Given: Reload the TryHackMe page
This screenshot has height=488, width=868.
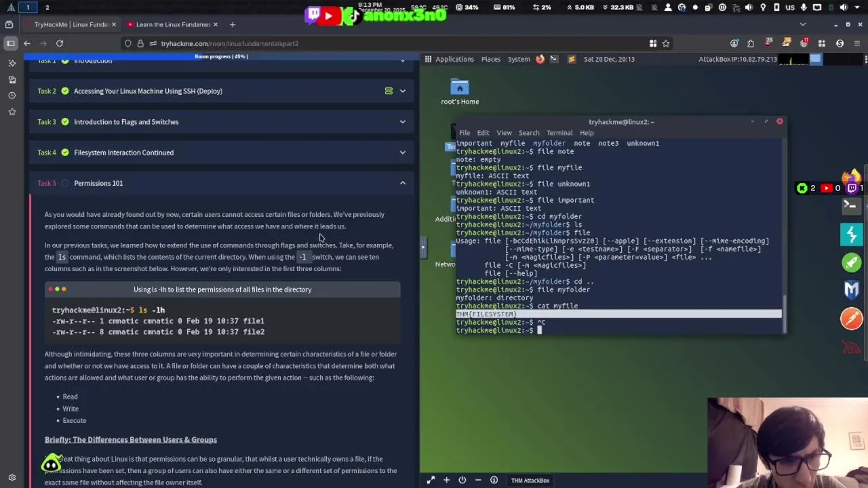Looking at the screenshot, I should pyautogui.click(x=60, y=43).
